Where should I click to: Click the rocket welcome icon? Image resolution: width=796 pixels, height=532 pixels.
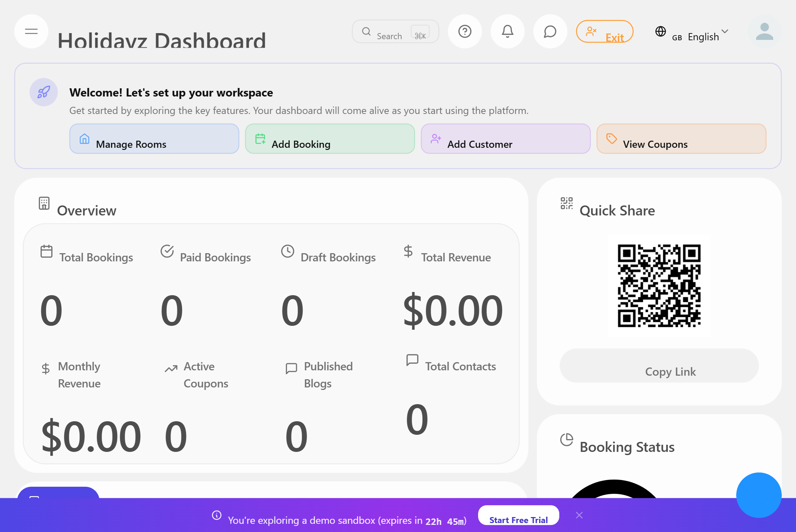pyautogui.click(x=43, y=92)
